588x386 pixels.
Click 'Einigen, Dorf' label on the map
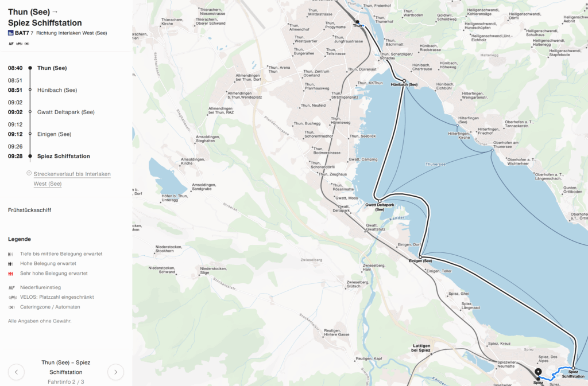[x=409, y=244]
